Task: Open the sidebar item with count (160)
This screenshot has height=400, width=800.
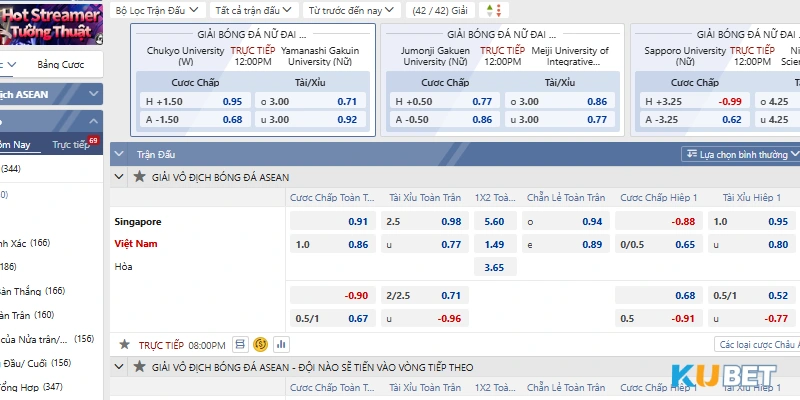Action: tap(51, 315)
